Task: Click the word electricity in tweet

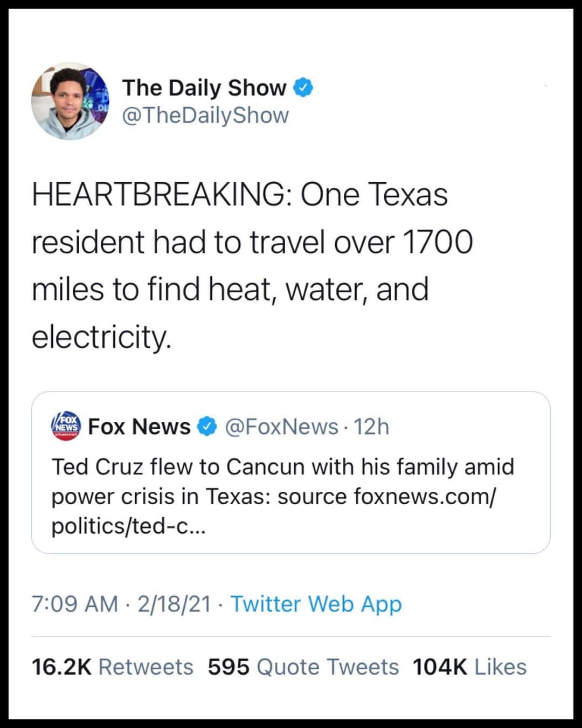Action: click(x=101, y=338)
